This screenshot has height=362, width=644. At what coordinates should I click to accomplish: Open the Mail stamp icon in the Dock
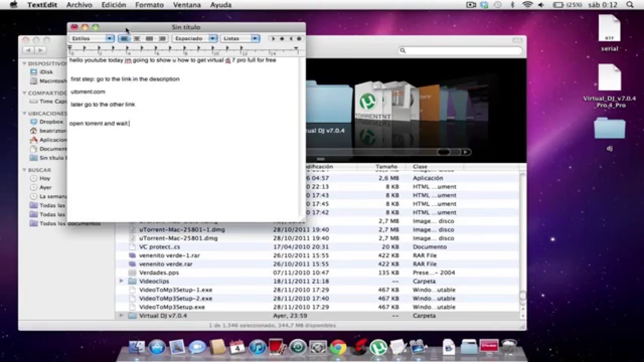point(178,347)
